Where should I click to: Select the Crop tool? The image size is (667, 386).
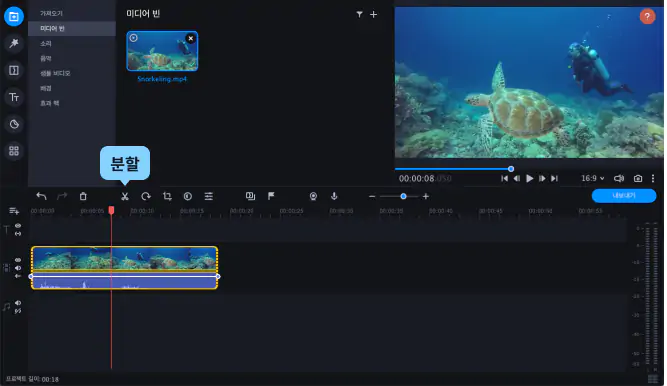click(167, 196)
